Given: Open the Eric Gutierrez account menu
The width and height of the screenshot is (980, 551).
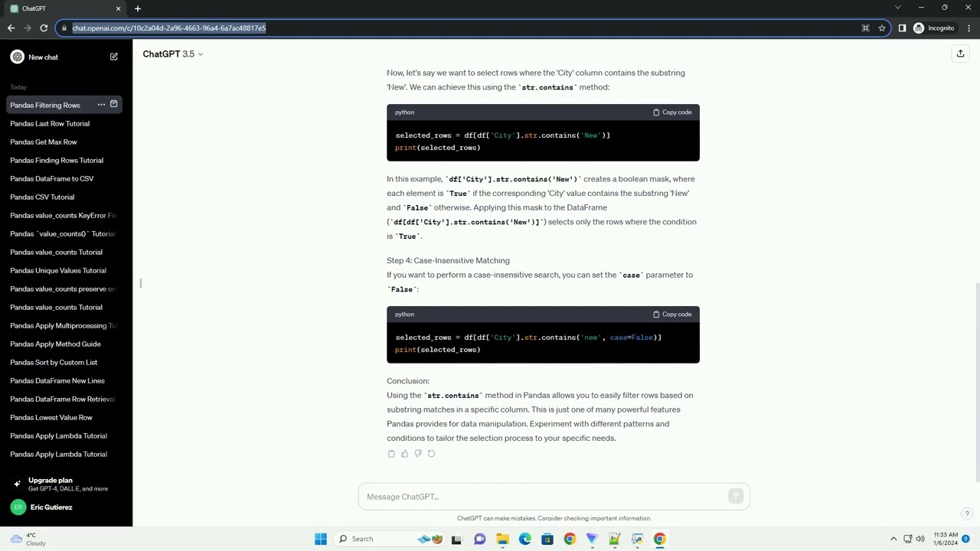Looking at the screenshot, I should [66, 507].
